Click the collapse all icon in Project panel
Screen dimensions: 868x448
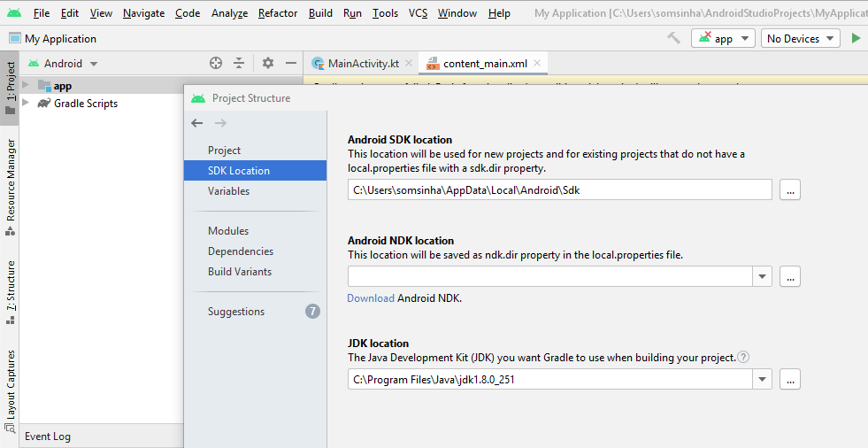coord(239,63)
